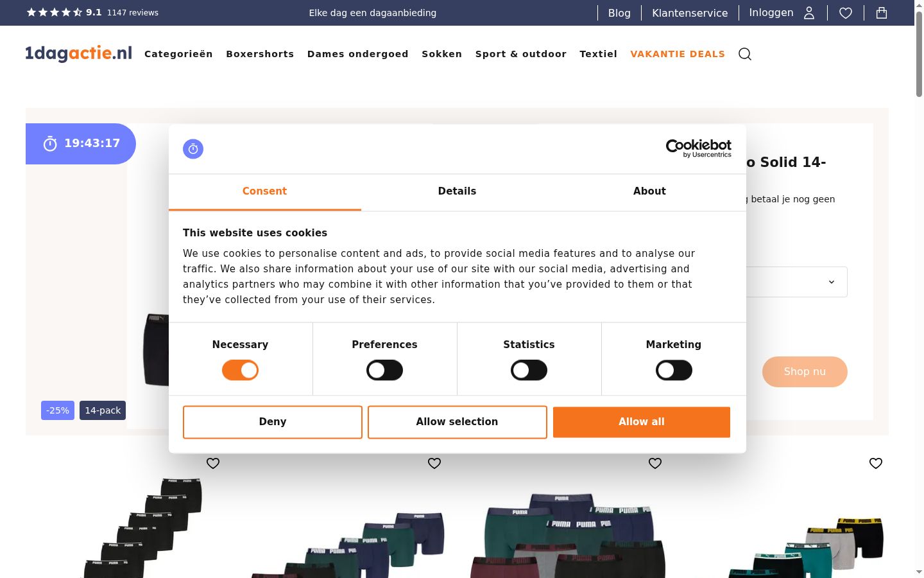This screenshot has height=578, width=924.
Task: Click the Allow all button
Action: pos(642,422)
